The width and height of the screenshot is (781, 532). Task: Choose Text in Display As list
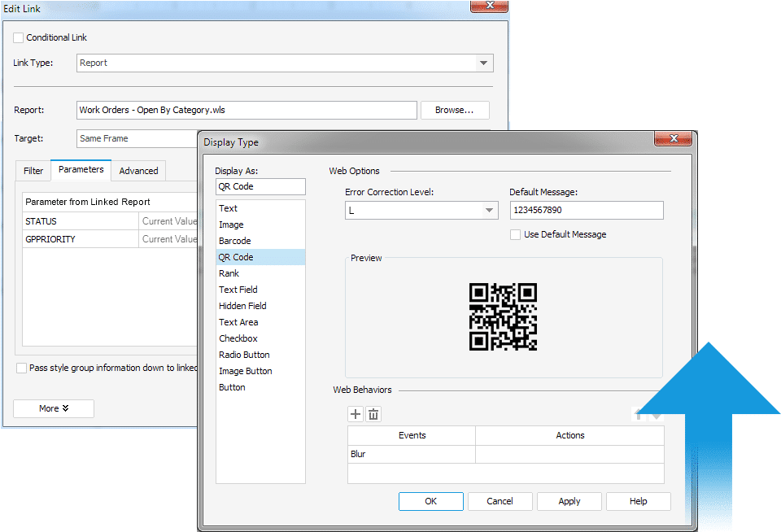coord(260,208)
